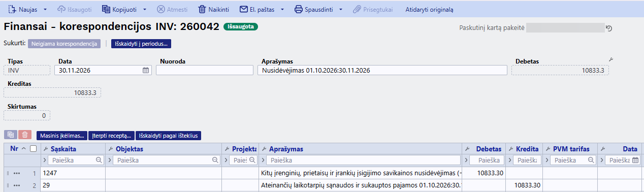Screen dimensions: 644x192
Task: Click the wrench icon of Sąskaita column
Action: coord(46,149)
